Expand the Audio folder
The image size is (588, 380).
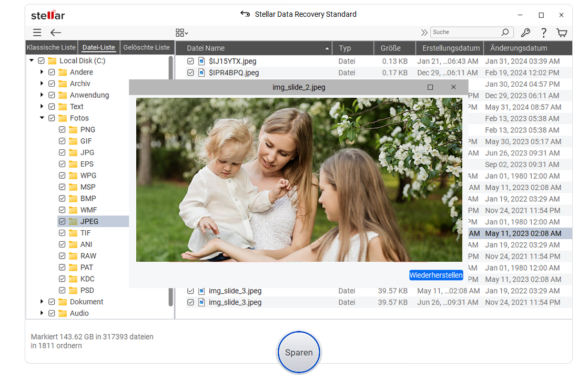click(x=42, y=313)
